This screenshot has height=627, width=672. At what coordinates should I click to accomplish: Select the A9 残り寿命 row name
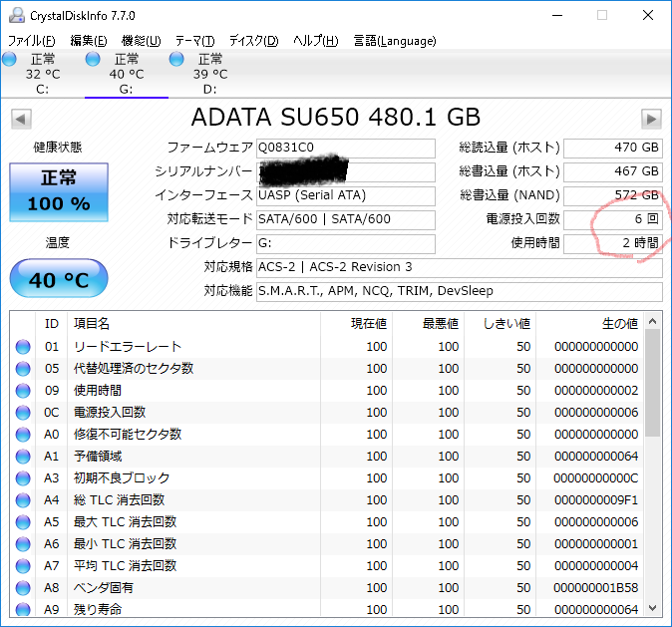(x=98, y=609)
